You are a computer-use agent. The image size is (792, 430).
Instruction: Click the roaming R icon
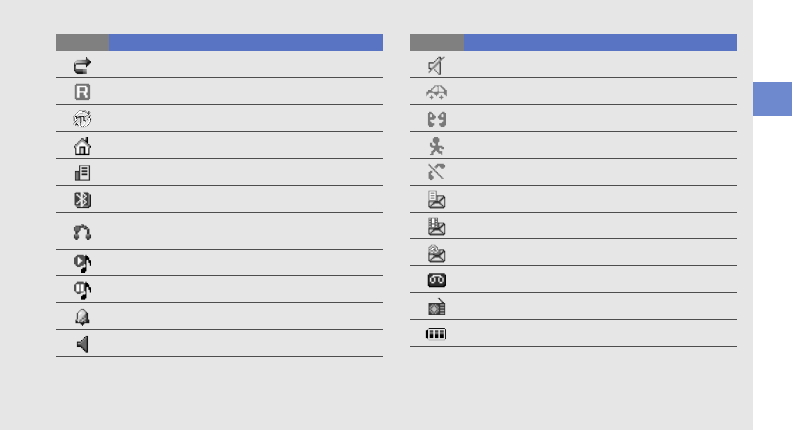82,92
